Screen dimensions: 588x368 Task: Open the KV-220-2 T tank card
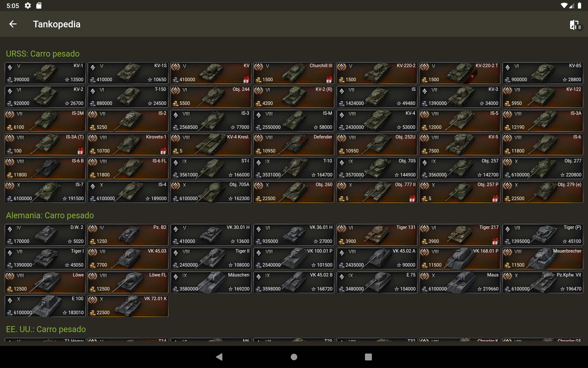click(x=460, y=73)
